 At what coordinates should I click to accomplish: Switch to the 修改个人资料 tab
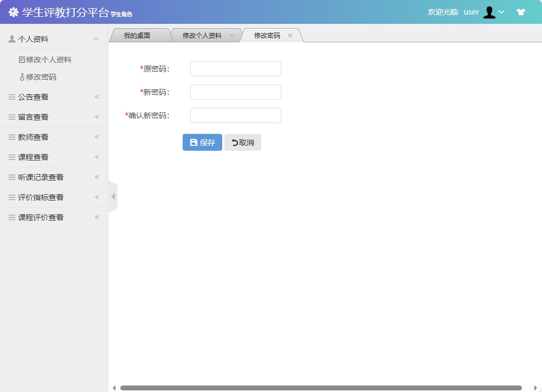(203, 35)
